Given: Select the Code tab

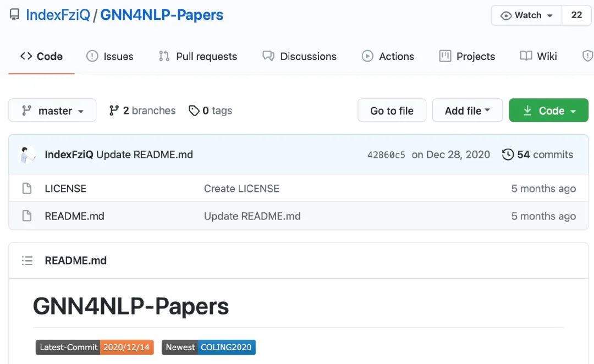Looking at the screenshot, I should pyautogui.click(x=41, y=57).
